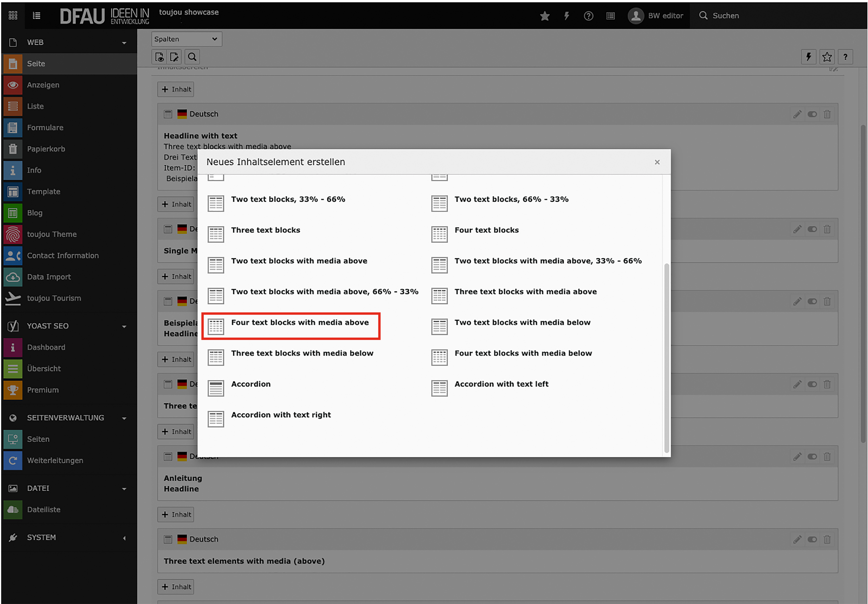Open the help question mark icon in top bar

pos(588,16)
